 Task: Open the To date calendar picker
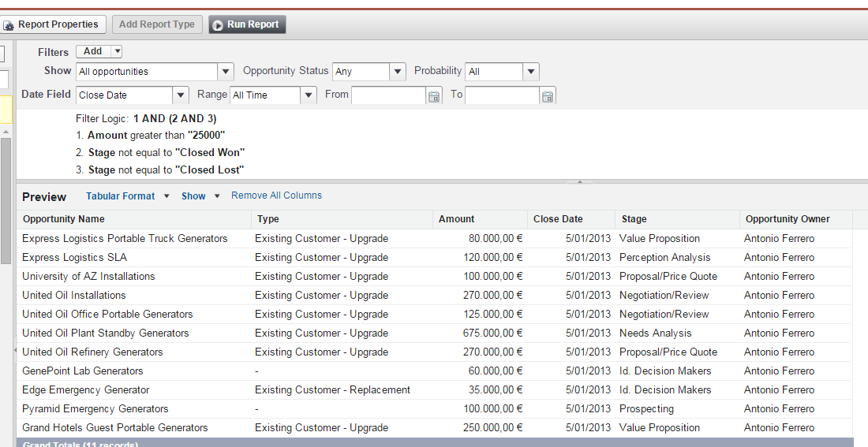click(x=548, y=96)
